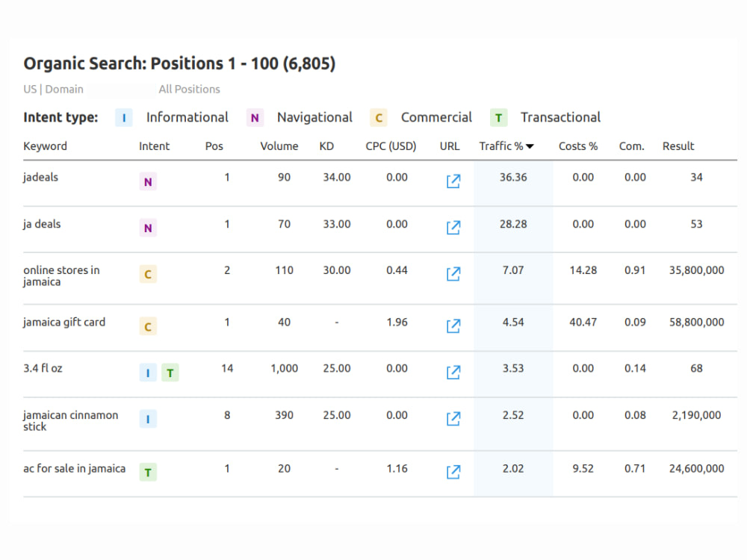Click the Organic Search Positions title
Image resolution: width=747 pixels, height=560 pixels.
(x=179, y=63)
